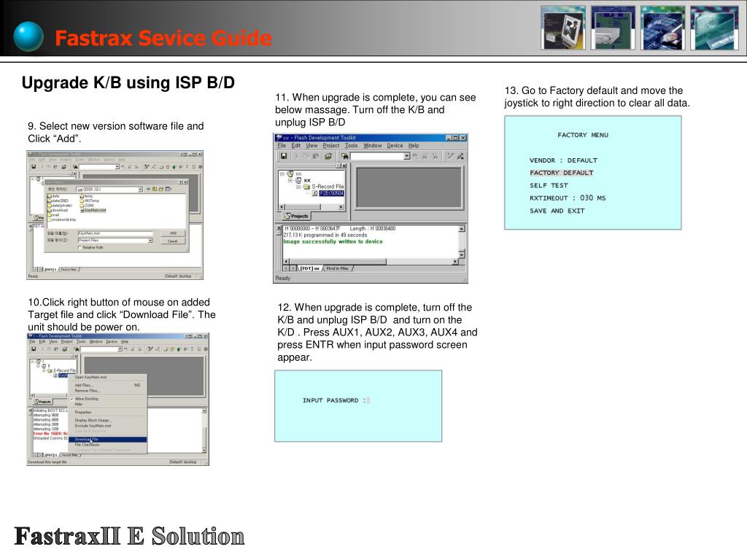
Task: Select the Projects tab in step 11 window
Action: tap(296, 216)
